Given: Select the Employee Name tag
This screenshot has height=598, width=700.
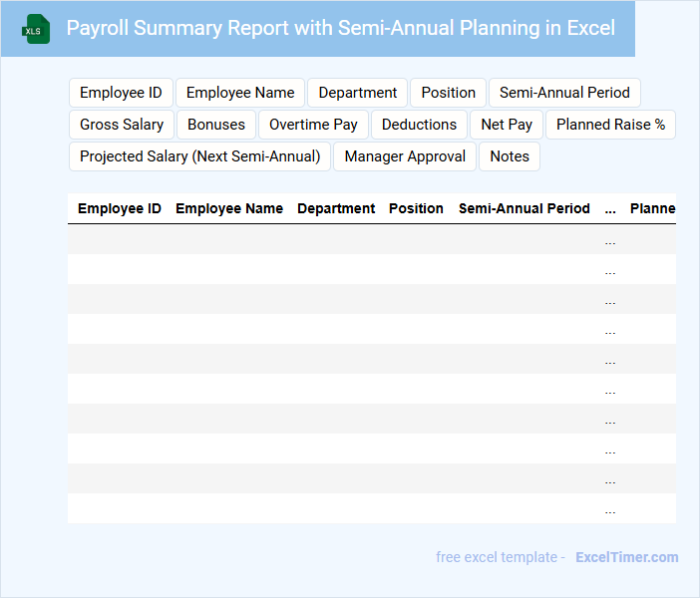Looking at the screenshot, I should [240, 93].
